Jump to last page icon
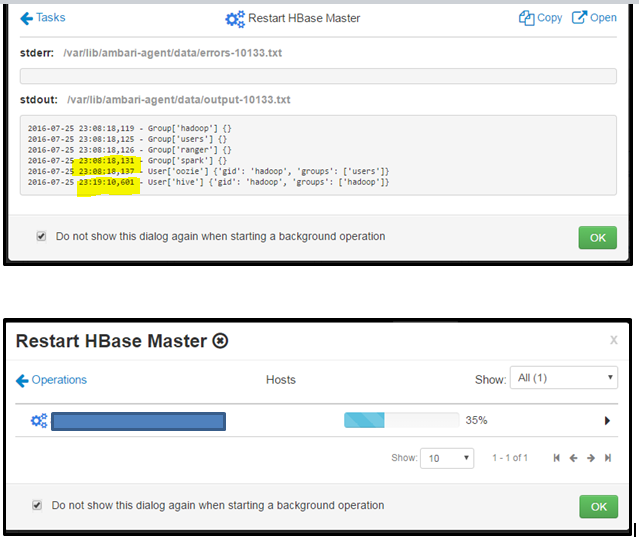The image size is (639, 540). point(608,458)
